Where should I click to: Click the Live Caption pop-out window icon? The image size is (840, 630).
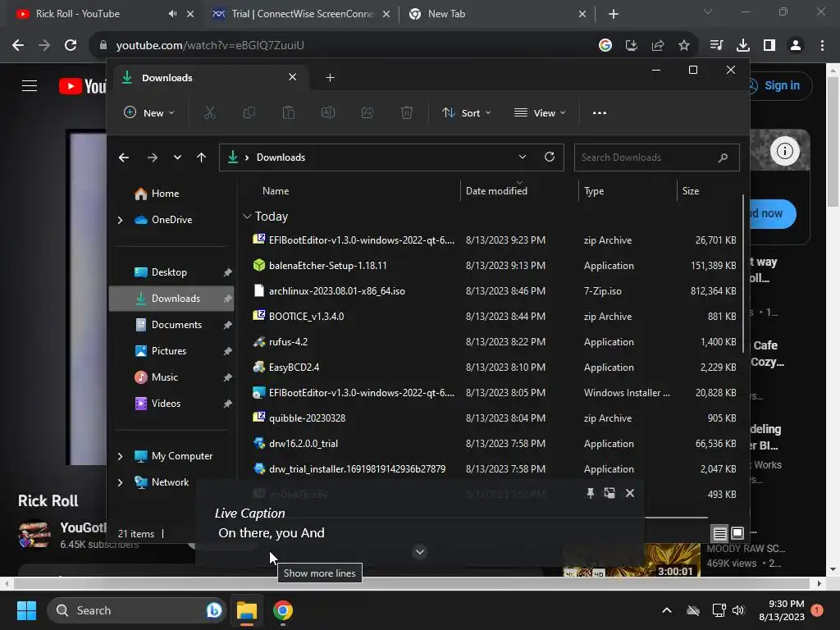click(609, 493)
